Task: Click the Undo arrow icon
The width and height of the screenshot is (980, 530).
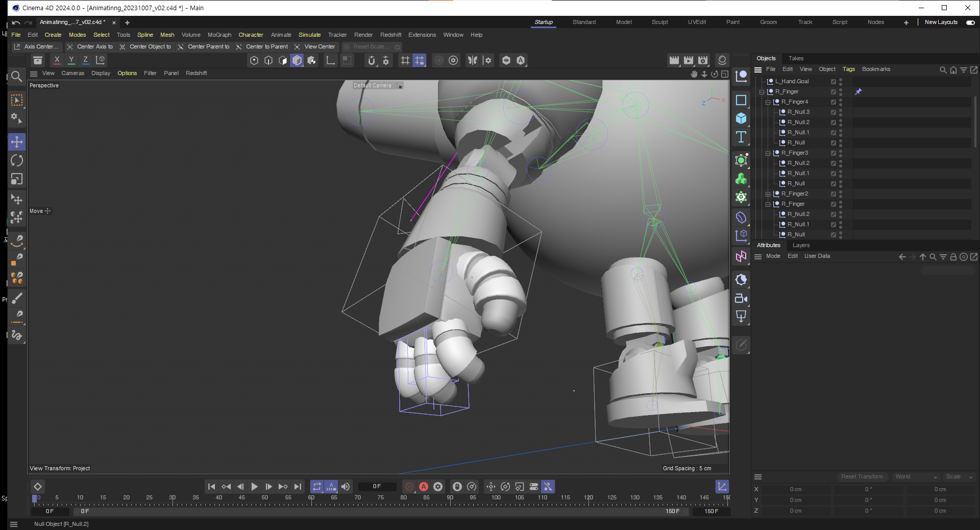Action: pyautogui.click(x=16, y=22)
